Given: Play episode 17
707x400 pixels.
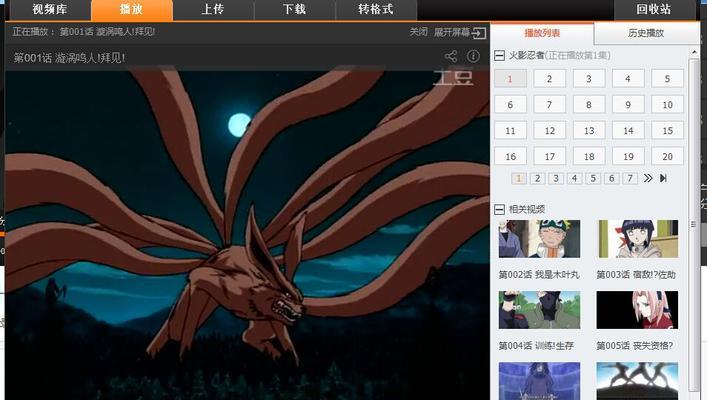Looking at the screenshot, I should pyautogui.click(x=550, y=156).
